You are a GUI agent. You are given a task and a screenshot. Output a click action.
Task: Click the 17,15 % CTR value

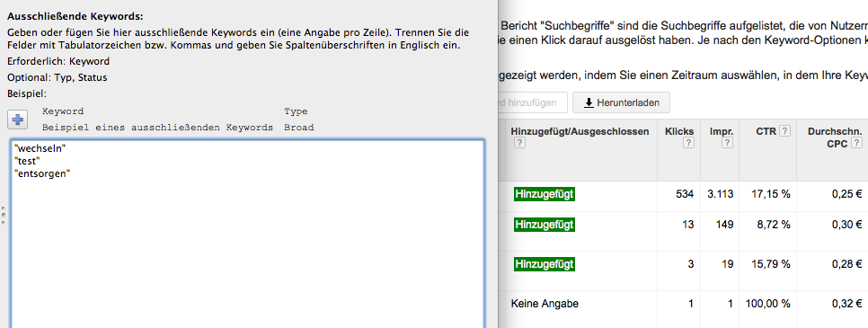click(x=771, y=194)
